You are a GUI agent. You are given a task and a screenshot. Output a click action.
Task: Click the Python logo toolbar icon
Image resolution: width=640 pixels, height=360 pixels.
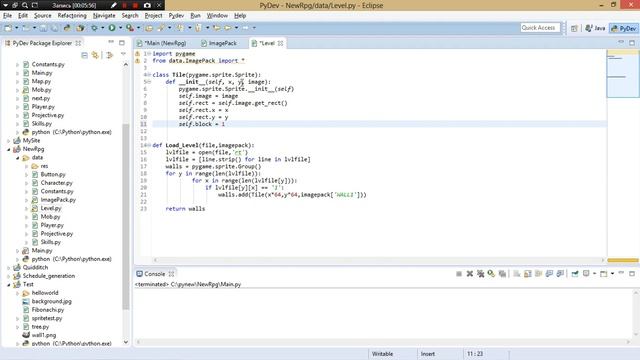coord(67,28)
